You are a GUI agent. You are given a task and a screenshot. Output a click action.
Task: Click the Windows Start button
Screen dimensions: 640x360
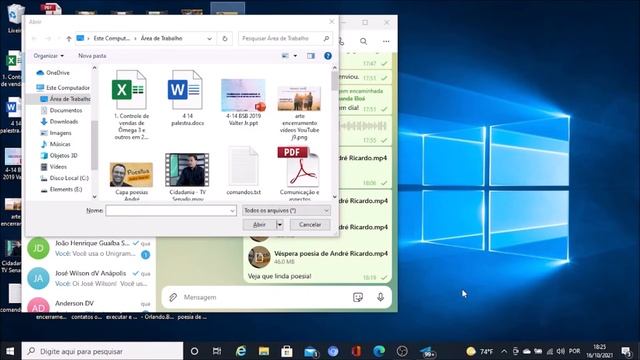pos(10,351)
